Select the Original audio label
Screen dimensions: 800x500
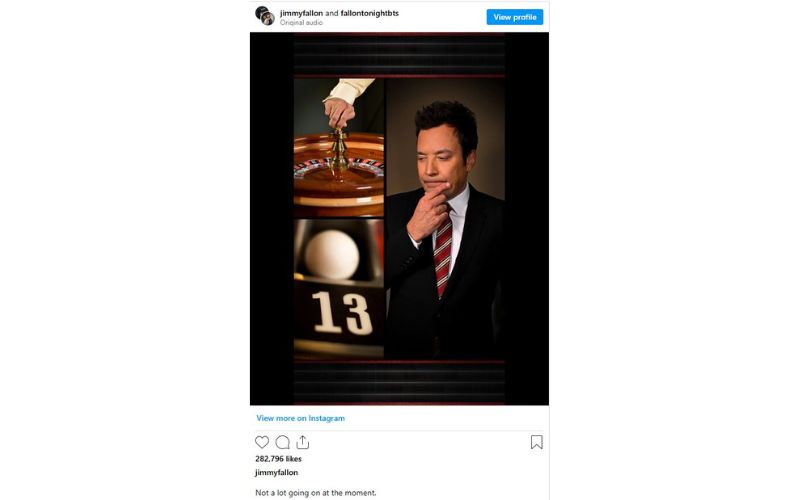pyautogui.click(x=301, y=22)
